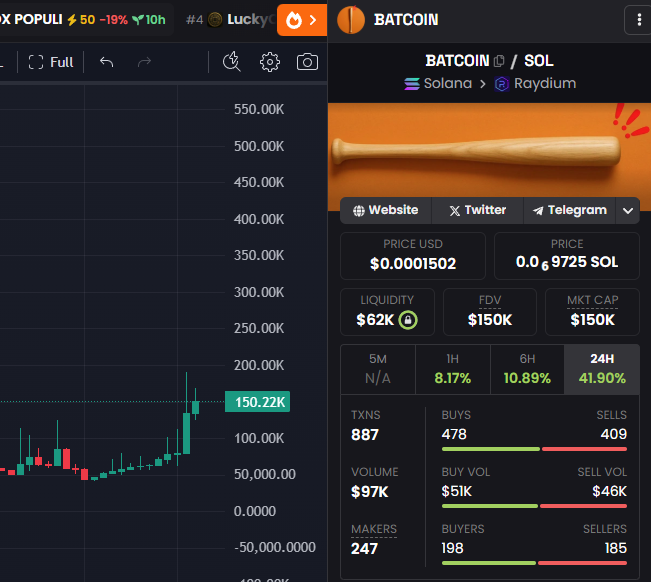The height and width of the screenshot is (582, 651).
Task: Click the MKT CAP $150K box
Action: click(592, 312)
